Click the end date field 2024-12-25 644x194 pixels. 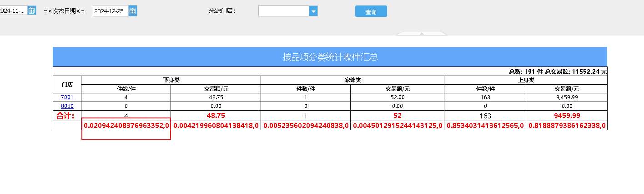click(x=111, y=11)
